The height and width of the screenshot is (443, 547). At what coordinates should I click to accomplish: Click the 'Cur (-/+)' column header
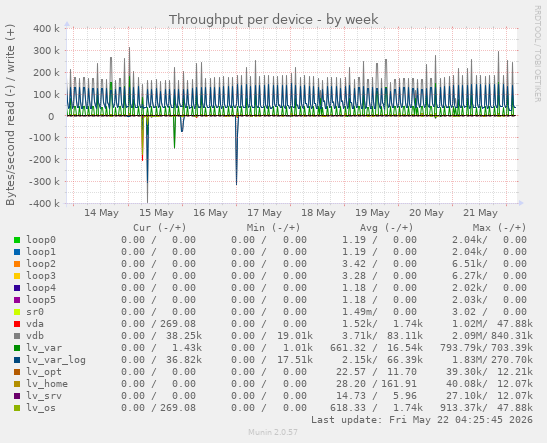160,228
